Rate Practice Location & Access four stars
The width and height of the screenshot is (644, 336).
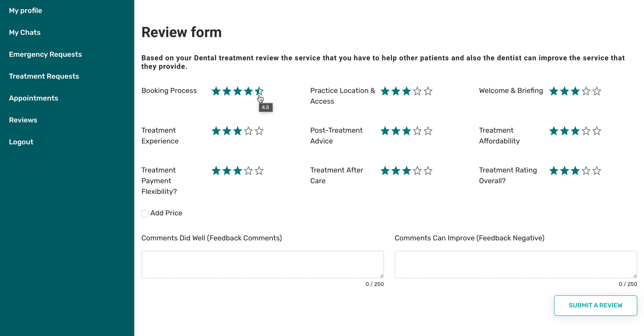tap(417, 91)
